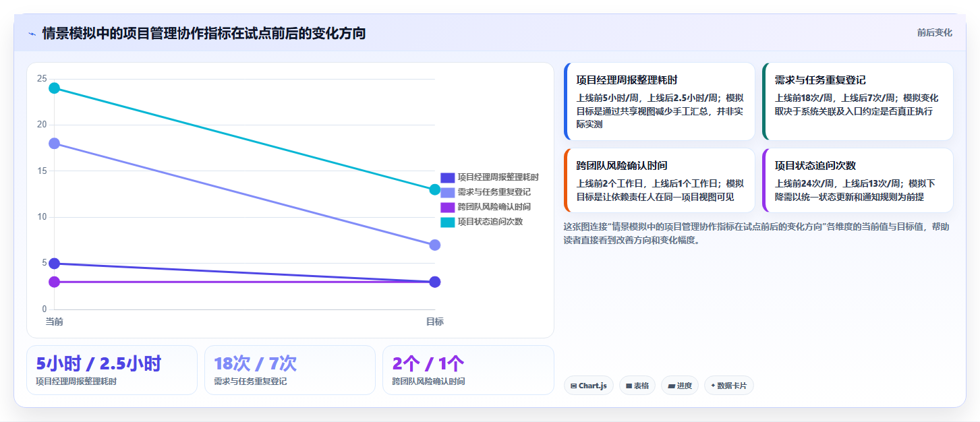980x422 pixels.
Task: Click legend label 跨团队风险确认时间
Action: coord(494,207)
